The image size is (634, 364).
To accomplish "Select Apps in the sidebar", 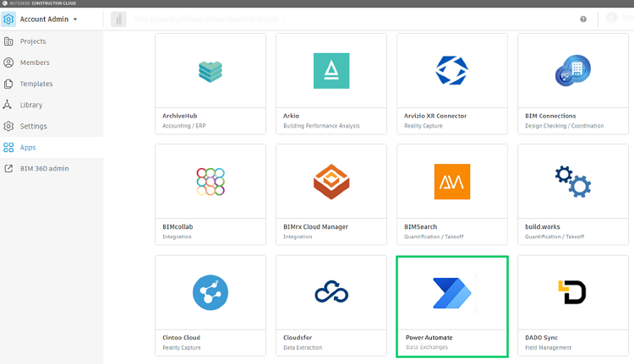I will (28, 148).
